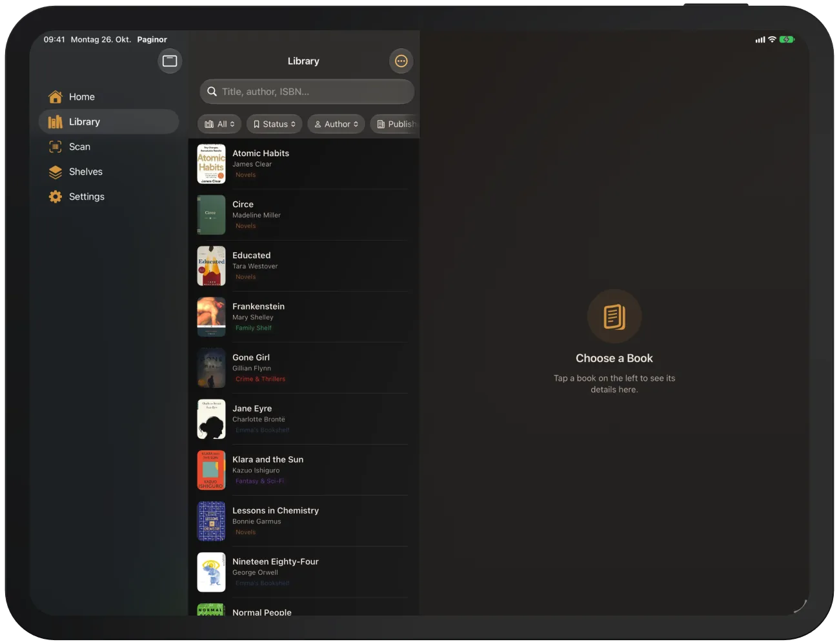Open the Atomic Habits cover thumbnail
The width and height of the screenshot is (839, 644).
pos(211,164)
